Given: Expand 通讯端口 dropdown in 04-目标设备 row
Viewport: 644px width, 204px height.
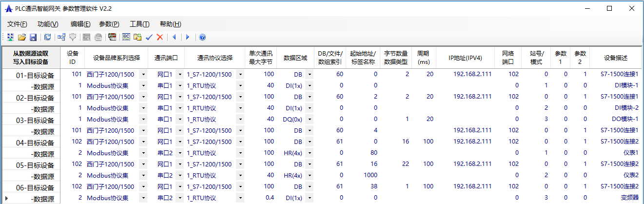Looking at the screenshot, I should click(180, 142).
